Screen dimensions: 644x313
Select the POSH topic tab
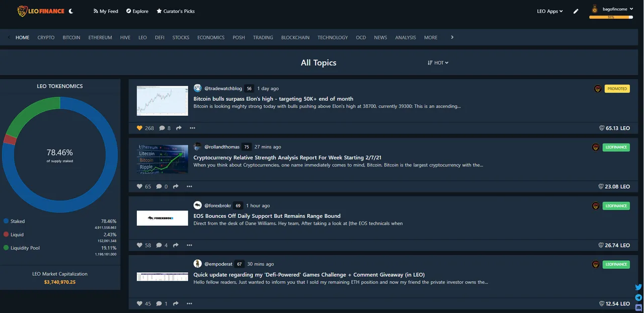pyautogui.click(x=238, y=37)
